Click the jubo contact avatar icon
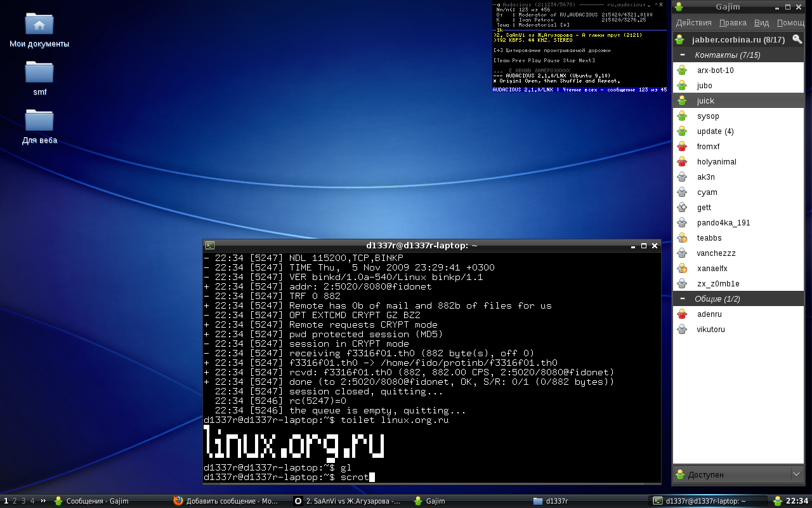This screenshot has width=812, height=508. click(x=682, y=86)
